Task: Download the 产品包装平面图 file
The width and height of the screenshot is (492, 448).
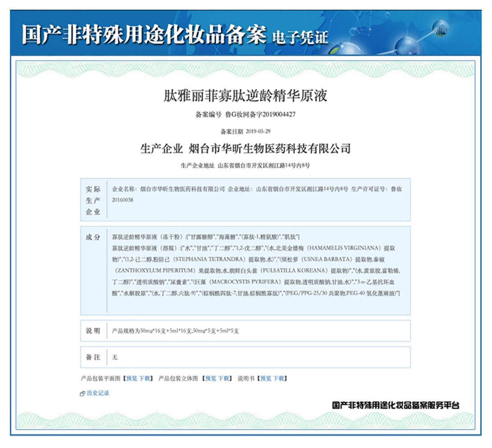Action: tap(144, 379)
